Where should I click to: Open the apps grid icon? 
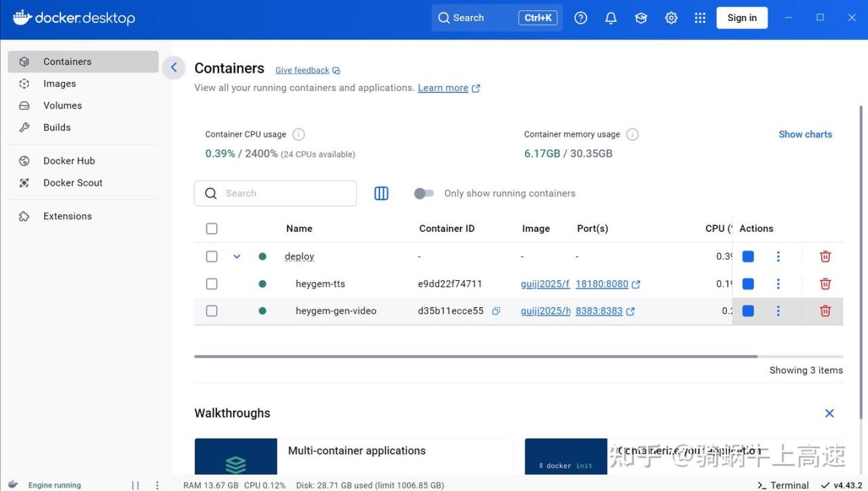[701, 18]
